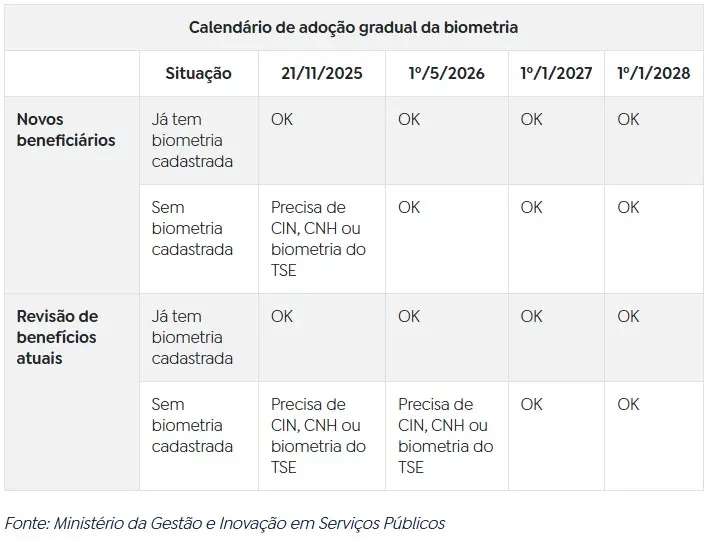The width and height of the screenshot is (711, 540).
Task: Click Revisão section's "Precisa de CIN" cell under 21/11/2025
Action: (318, 435)
